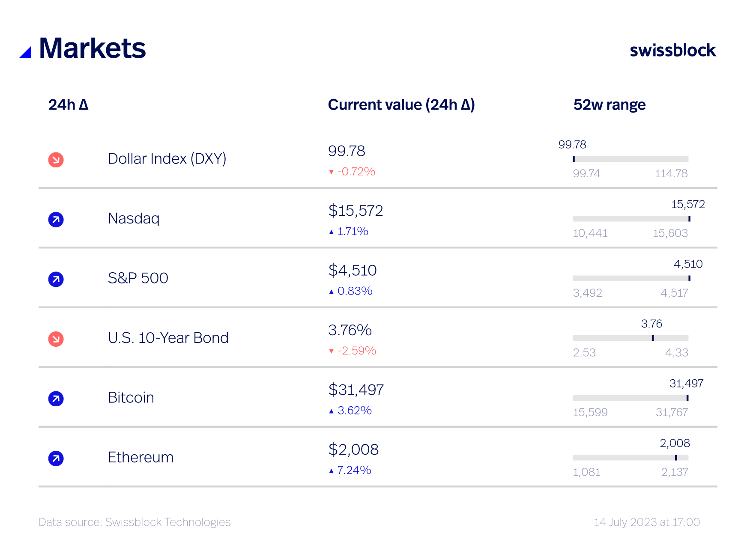Click the Nasdaq 52-week range bar
Viewport: 756px width, 551px height.
630,219
